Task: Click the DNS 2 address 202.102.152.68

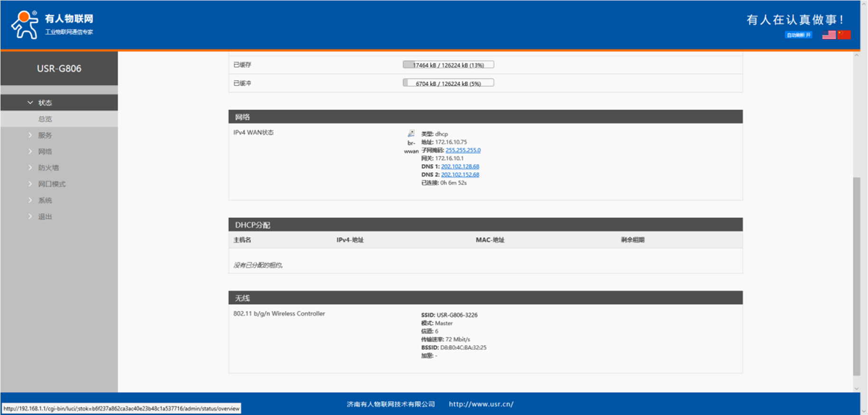Action: [x=460, y=175]
